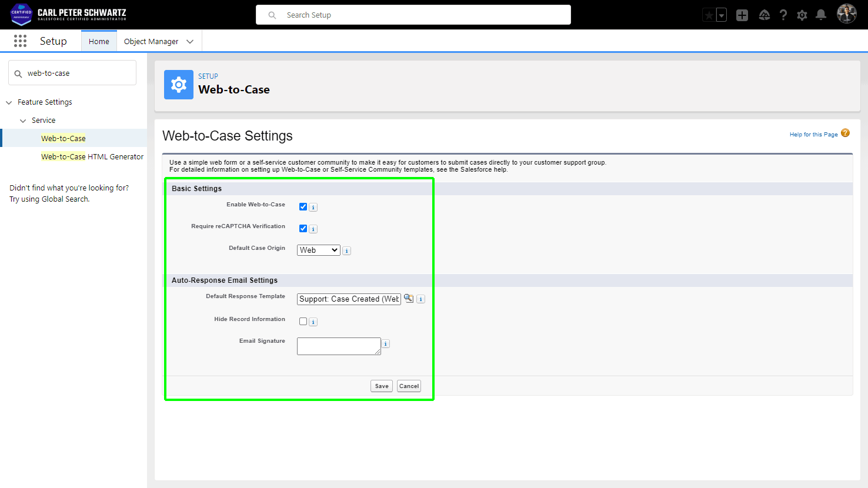868x488 pixels.
Task: Click the Search Setup magnifier icon
Action: [272, 15]
